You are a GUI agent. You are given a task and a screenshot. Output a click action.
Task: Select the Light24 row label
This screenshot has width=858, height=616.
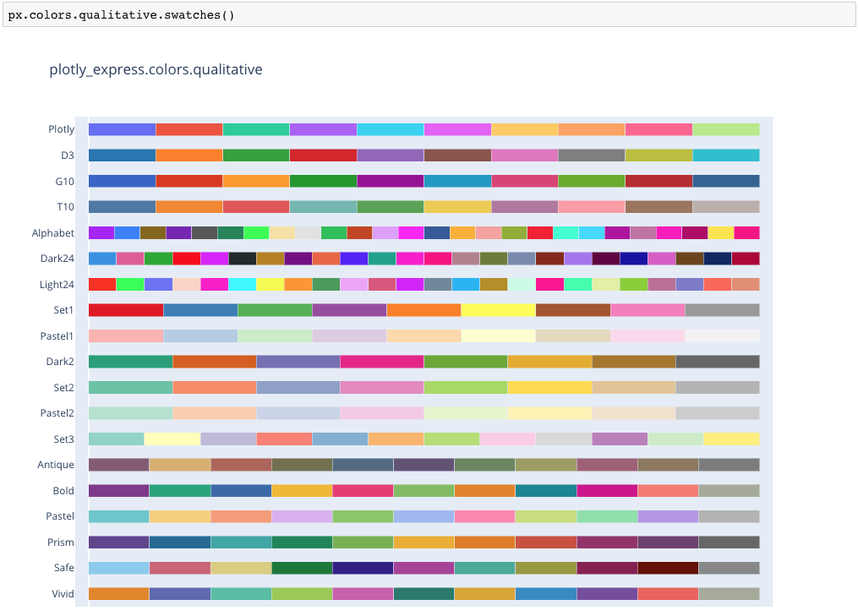(57, 285)
